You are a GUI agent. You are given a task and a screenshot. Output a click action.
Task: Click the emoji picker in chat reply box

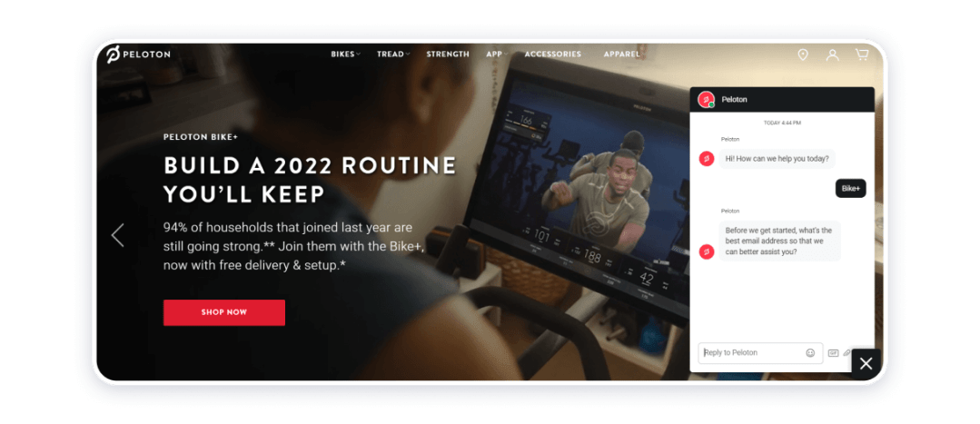click(810, 352)
